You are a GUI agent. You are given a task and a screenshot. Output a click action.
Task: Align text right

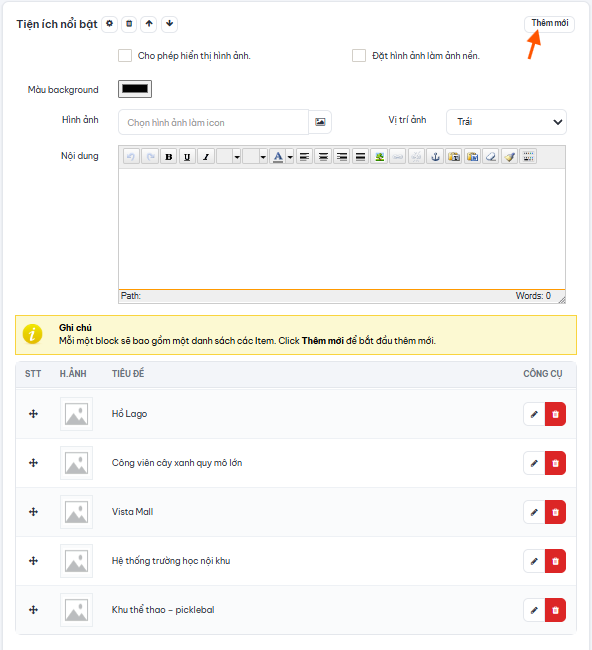tap(342, 157)
